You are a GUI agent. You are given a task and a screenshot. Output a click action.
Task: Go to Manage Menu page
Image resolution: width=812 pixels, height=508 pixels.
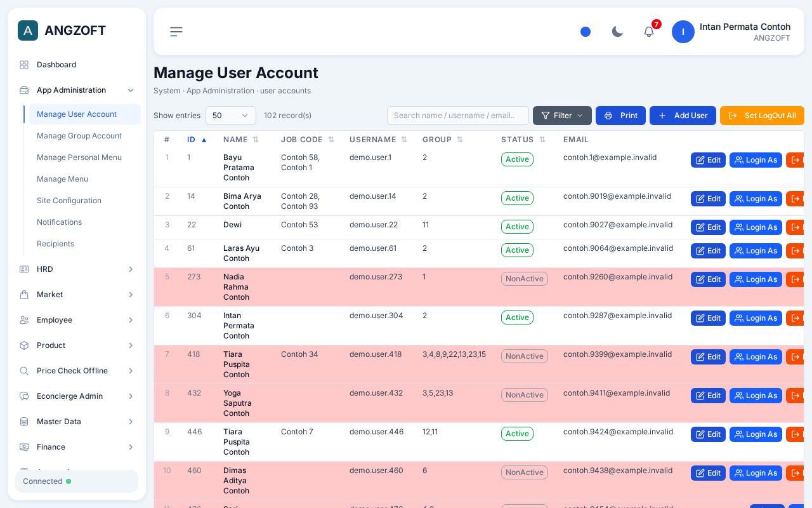click(x=84, y=179)
